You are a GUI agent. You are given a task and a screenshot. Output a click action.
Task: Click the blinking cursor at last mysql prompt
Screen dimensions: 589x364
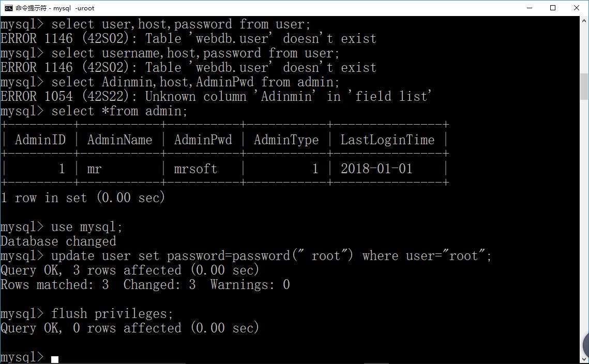click(55, 359)
